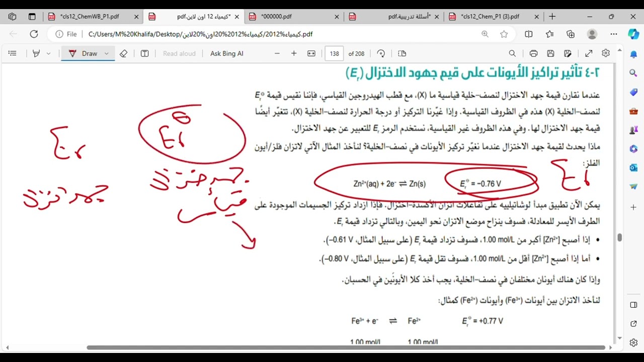Image resolution: width=644 pixels, height=362 pixels.
Task: Select the Highlight tool
Action: click(x=36, y=53)
